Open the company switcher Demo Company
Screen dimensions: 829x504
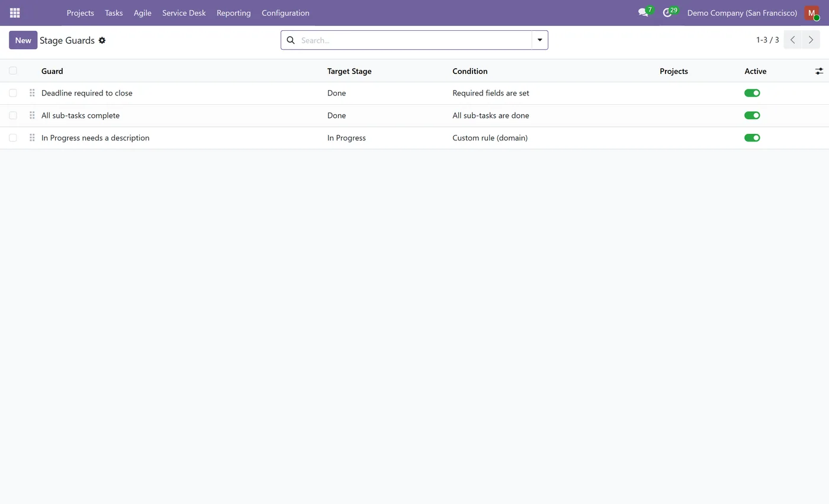(742, 12)
